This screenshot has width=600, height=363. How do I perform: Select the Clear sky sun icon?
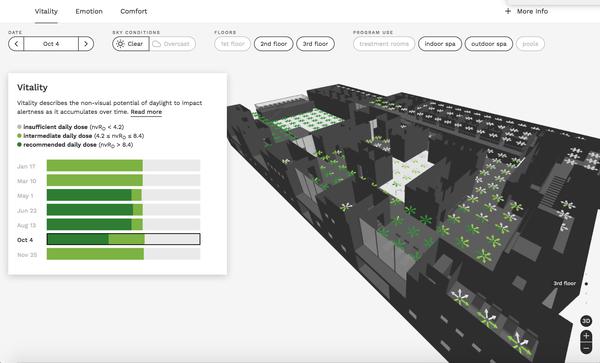(x=120, y=44)
